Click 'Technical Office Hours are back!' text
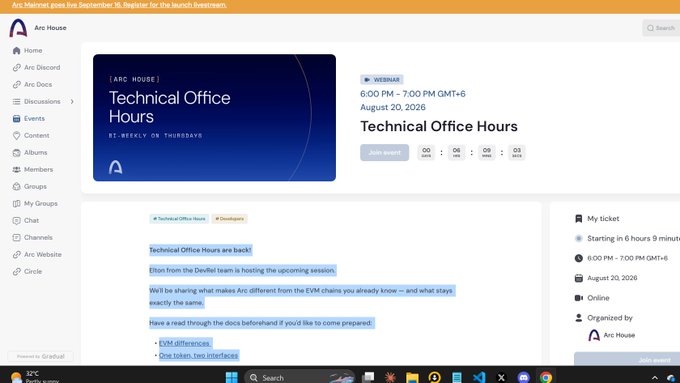This screenshot has width=680, height=383. (x=200, y=250)
